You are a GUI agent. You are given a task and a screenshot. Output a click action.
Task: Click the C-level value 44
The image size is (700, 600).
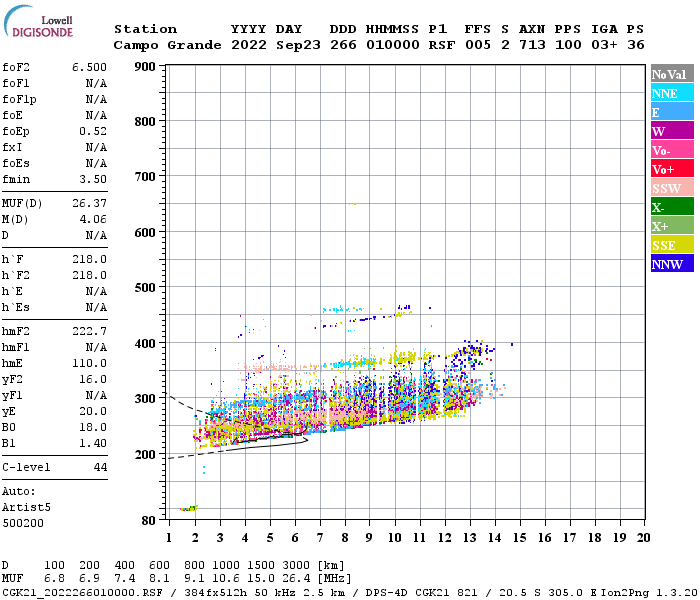click(100, 467)
